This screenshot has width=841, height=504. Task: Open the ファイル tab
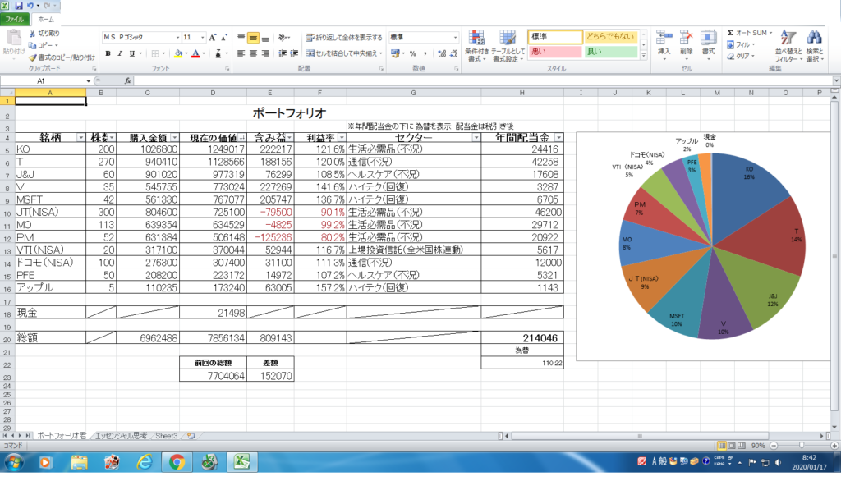point(15,20)
